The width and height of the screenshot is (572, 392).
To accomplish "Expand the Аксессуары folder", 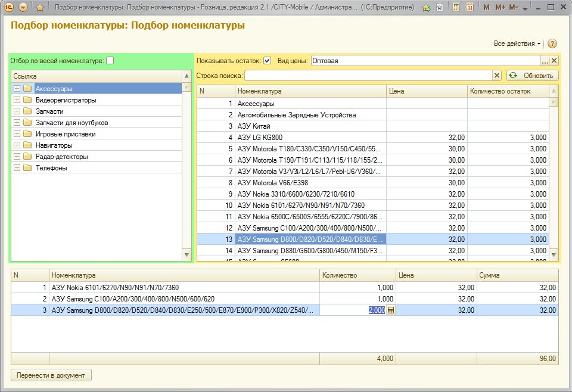I will point(17,88).
